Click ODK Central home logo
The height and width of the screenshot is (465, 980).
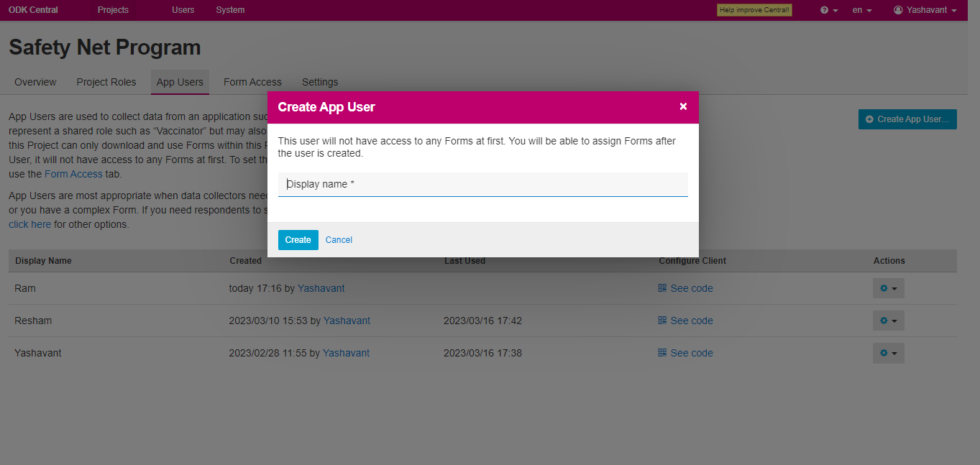pos(33,10)
